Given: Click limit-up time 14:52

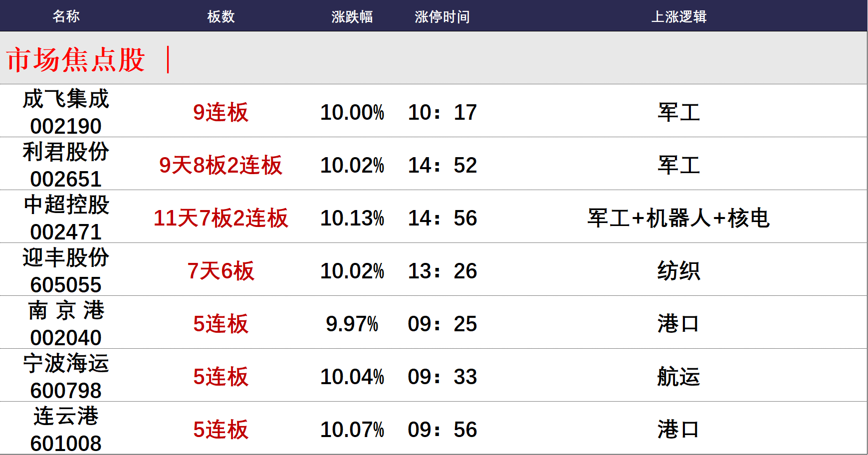Looking at the screenshot, I should click(x=442, y=165).
